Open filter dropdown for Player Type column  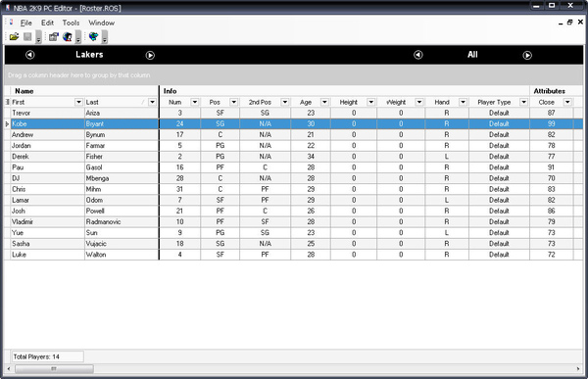tap(524, 102)
